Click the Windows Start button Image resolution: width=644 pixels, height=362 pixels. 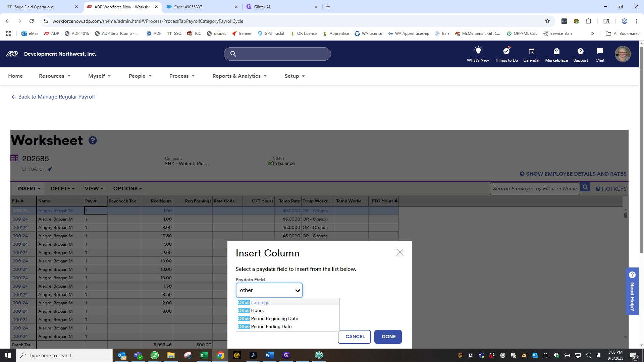click(8, 355)
